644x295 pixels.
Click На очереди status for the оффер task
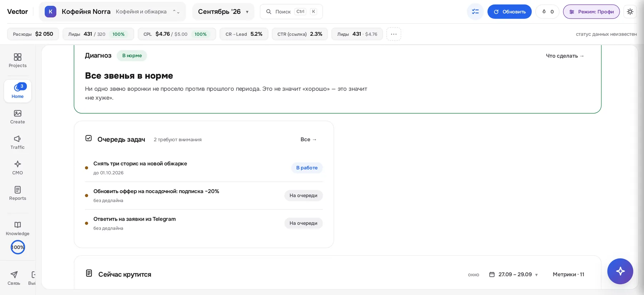point(303,196)
